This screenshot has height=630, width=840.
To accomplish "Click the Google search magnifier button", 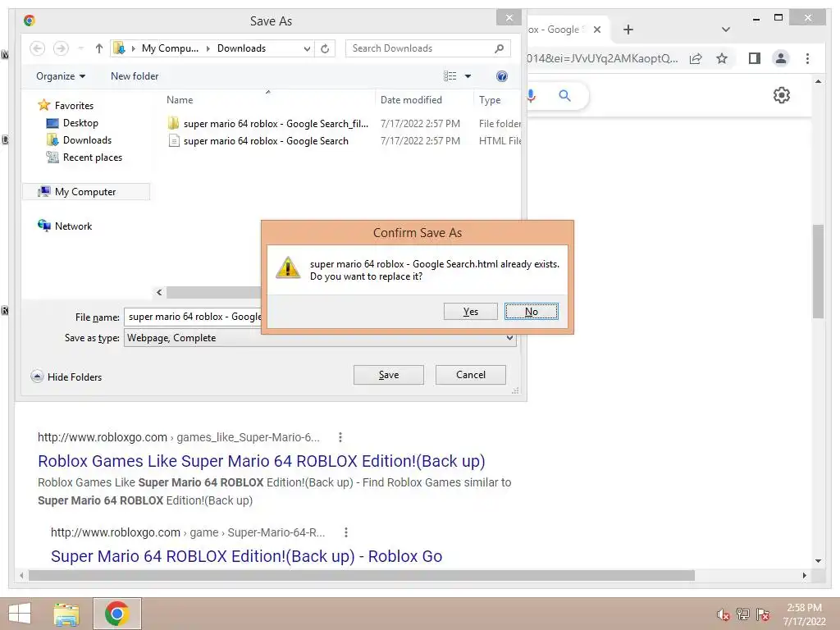I will coord(564,96).
